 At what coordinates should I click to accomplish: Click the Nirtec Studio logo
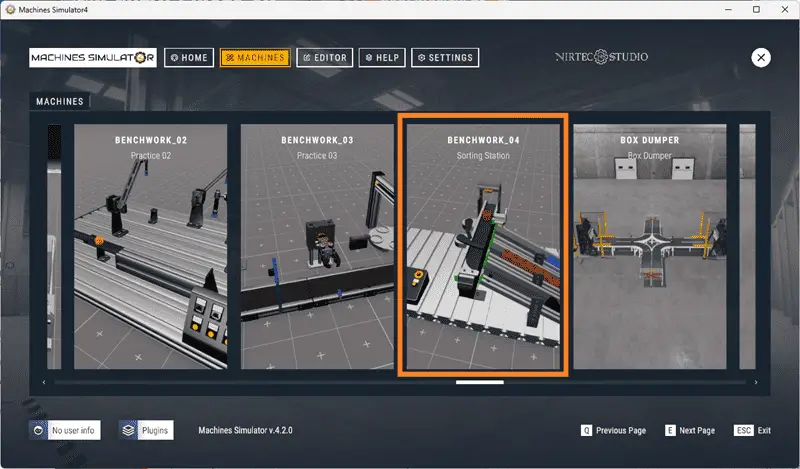(x=602, y=57)
